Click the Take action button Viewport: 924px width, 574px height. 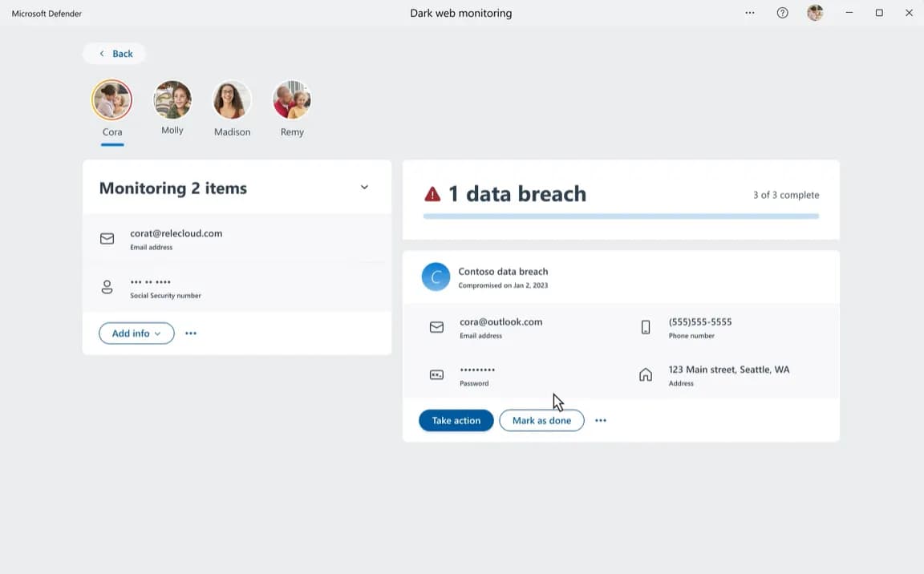coord(456,420)
